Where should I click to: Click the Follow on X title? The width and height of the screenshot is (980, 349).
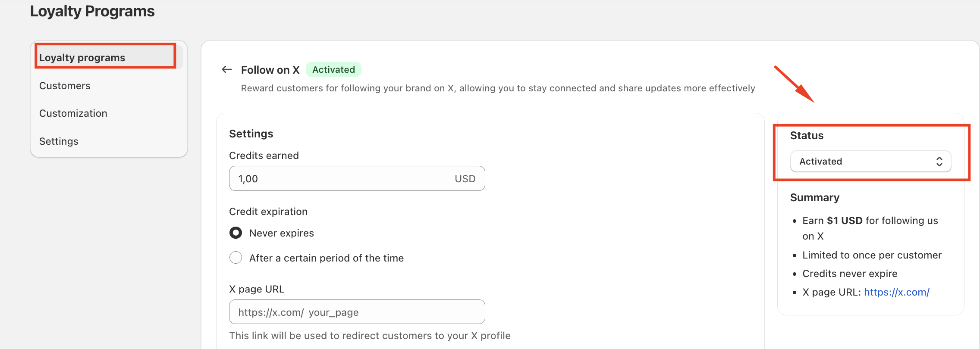pyautogui.click(x=270, y=70)
